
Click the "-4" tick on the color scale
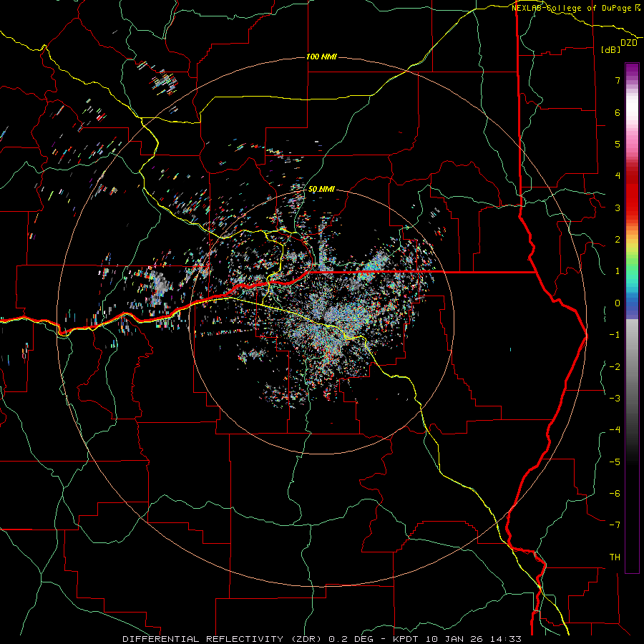point(615,429)
